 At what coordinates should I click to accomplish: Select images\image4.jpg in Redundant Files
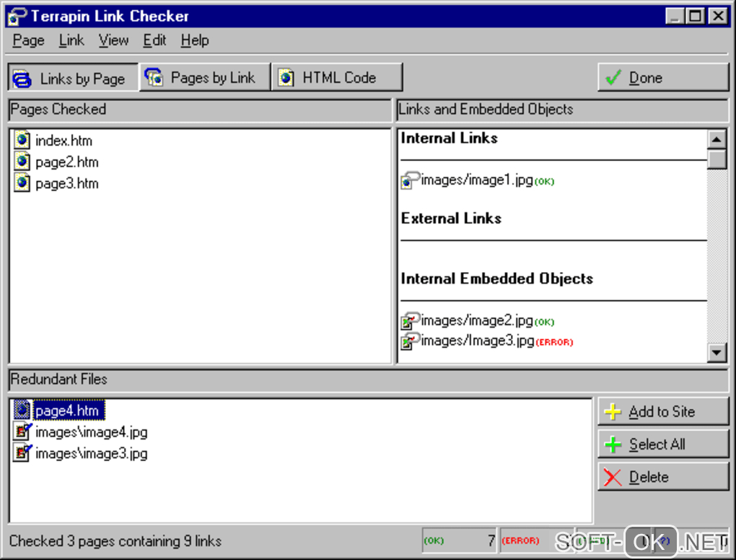(92, 432)
